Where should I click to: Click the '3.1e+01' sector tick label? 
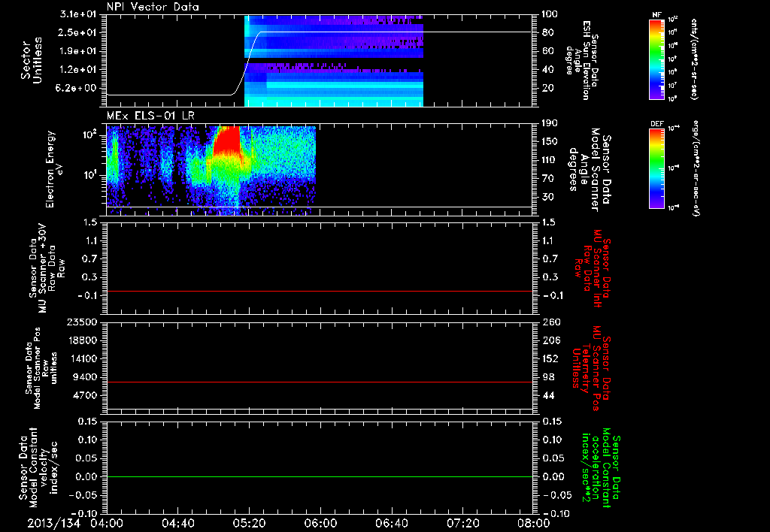(78, 14)
